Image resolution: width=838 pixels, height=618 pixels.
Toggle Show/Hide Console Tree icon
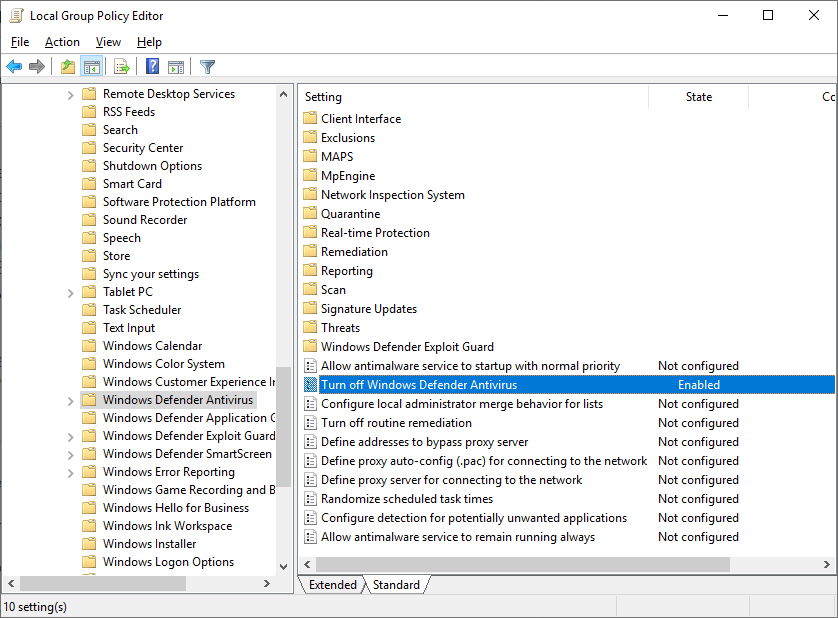tap(91, 67)
